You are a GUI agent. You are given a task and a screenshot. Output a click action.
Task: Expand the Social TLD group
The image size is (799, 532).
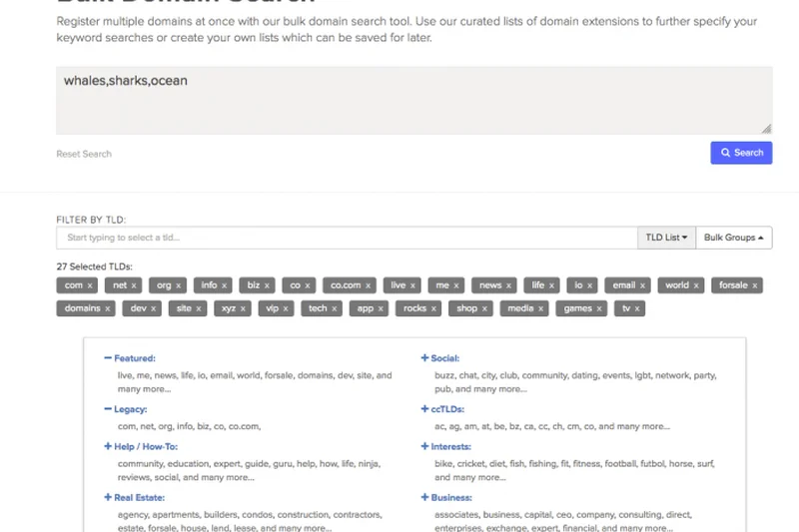[440, 358]
